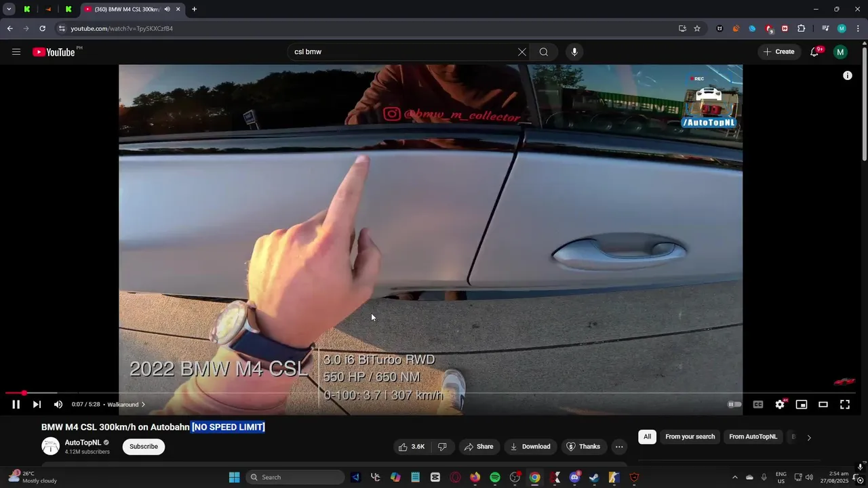Open the weather widget
Viewport: 868px width, 488px height.
[x=33, y=477]
